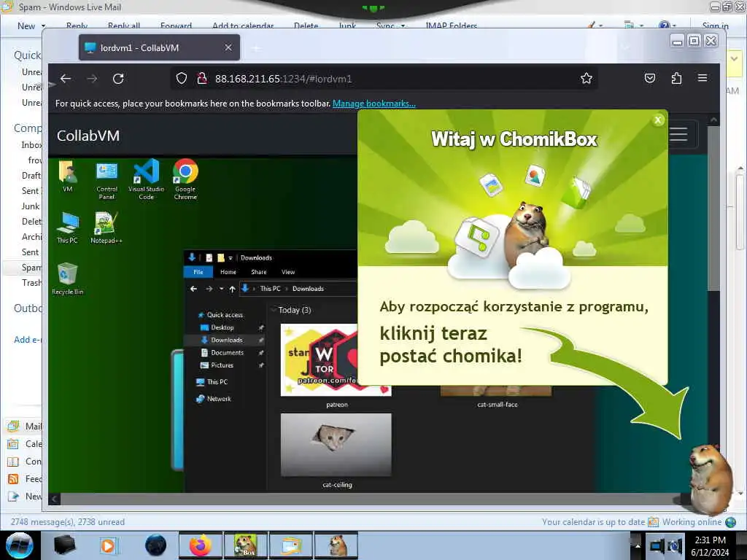Launch the Visual Studio Code desktop shortcut
The width and height of the screenshot is (747, 560).
tap(146, 179)
